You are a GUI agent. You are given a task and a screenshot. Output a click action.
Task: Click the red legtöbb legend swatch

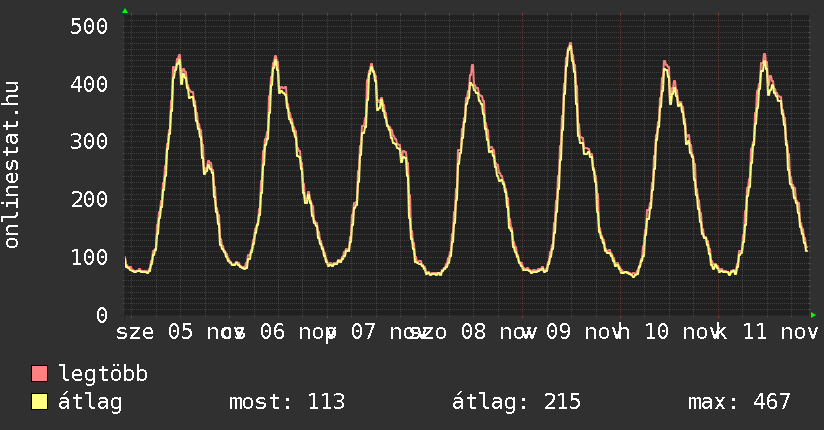pos(40,375)
